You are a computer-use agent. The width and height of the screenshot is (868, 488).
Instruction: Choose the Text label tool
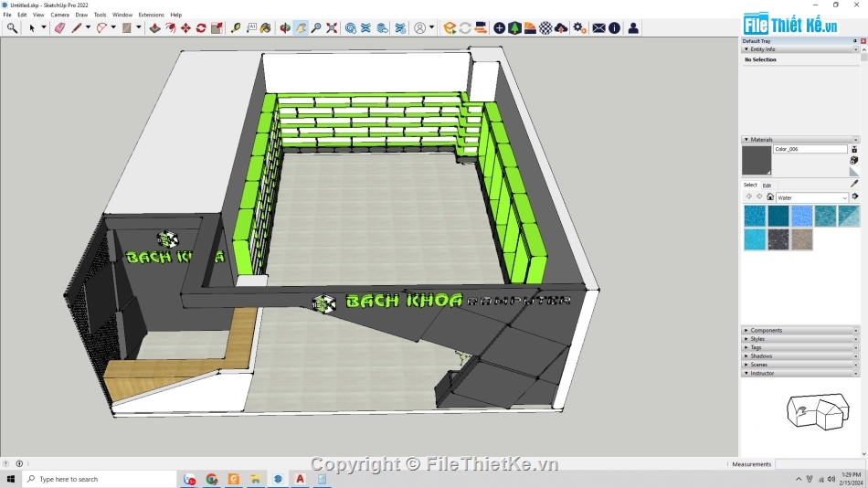pyautogui.click(x=251, y=27)
